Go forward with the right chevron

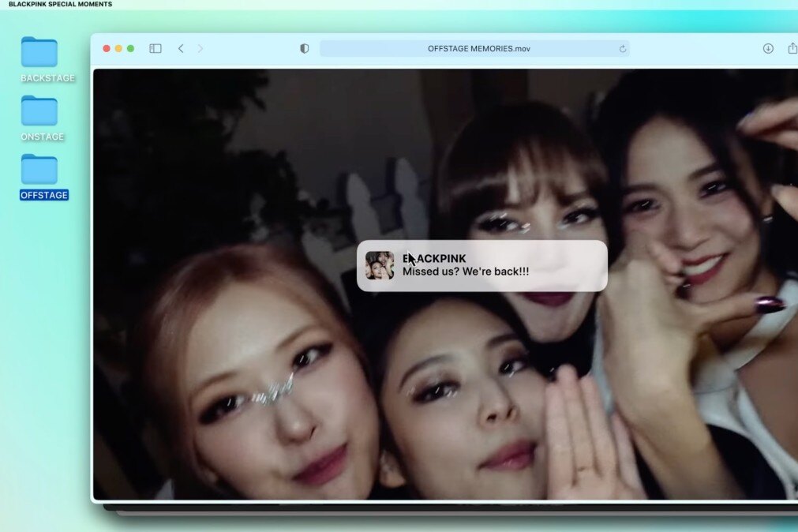pyautogui.click(x=200, y=48)
